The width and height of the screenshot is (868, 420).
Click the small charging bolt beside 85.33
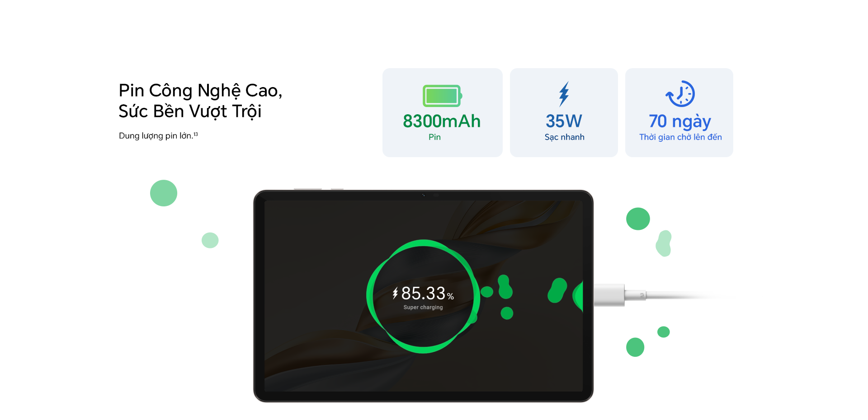[395, 294]
